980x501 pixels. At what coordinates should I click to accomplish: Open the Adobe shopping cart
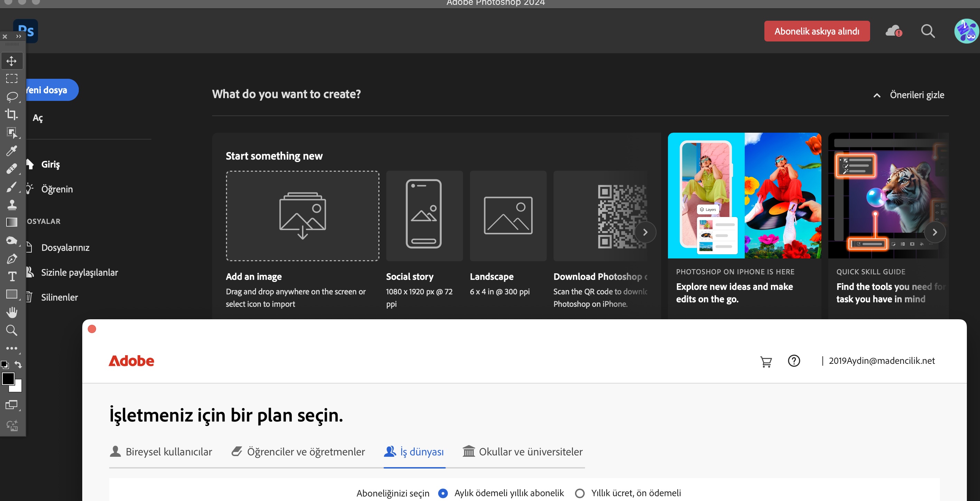(x=766, y=361)
